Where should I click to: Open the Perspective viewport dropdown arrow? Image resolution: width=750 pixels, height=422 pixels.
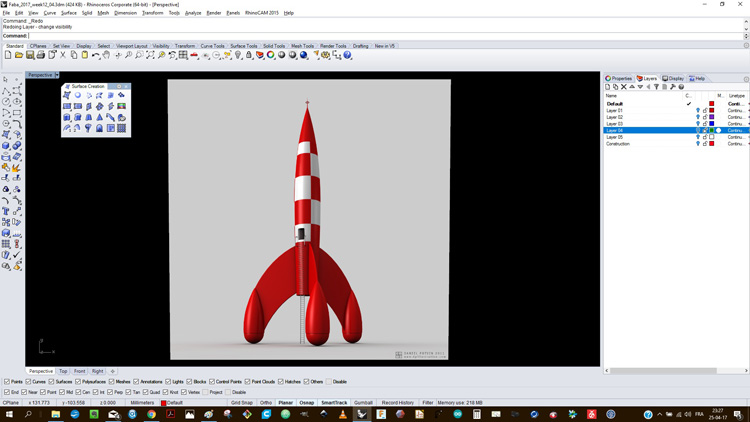tap(57, 75)
